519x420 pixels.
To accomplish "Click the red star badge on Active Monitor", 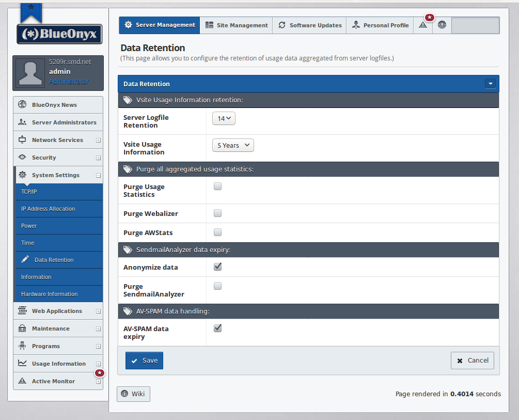I will (x=100, y=373).
